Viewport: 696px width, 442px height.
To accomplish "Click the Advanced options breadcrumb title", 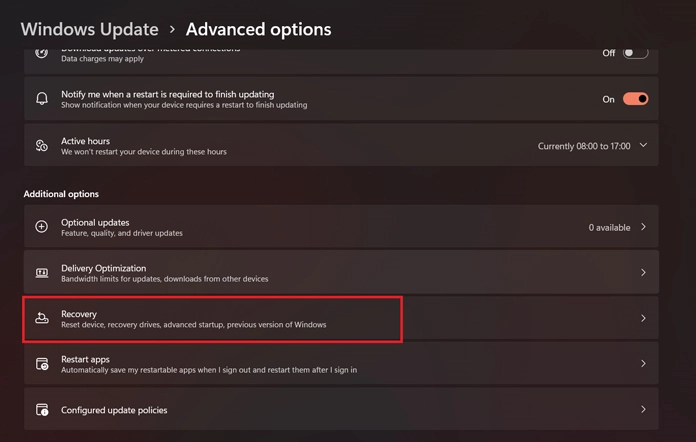I will click(x=258, y=29).
